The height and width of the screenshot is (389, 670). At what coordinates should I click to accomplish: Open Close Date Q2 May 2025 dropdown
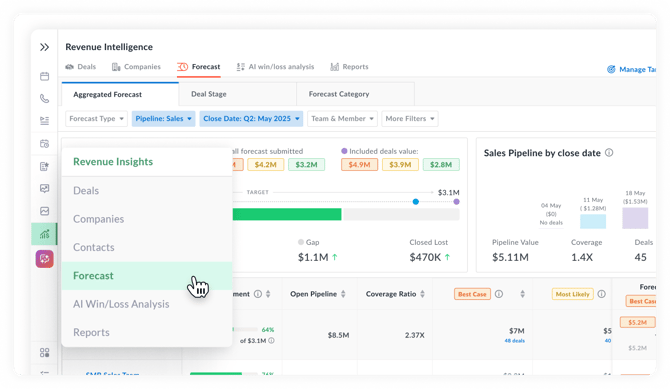coord(251,118)
